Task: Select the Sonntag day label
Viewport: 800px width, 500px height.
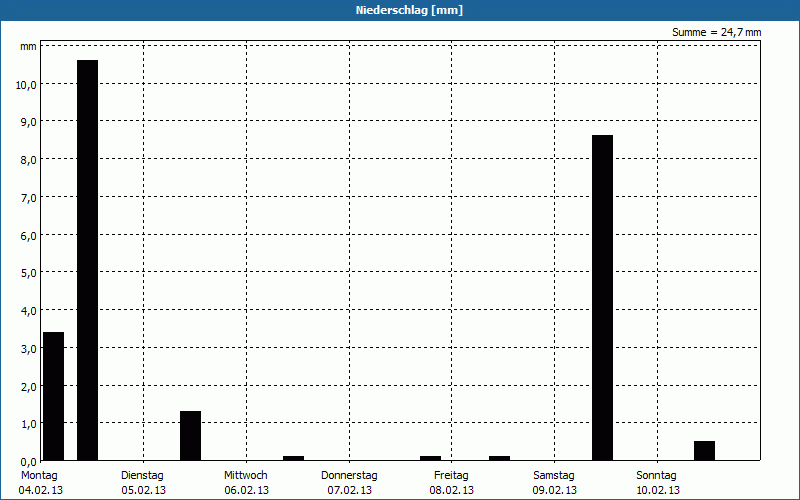Action: click(x=656, y=476)
